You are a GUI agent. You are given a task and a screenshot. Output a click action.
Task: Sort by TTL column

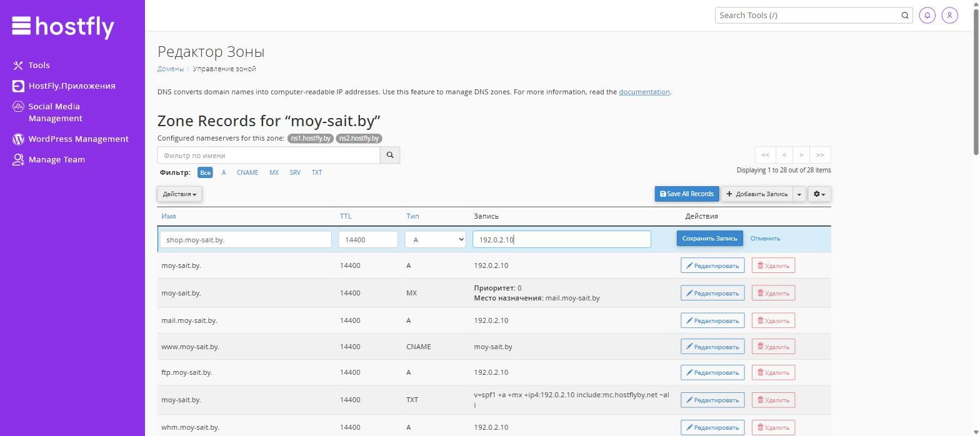(346, 216)
